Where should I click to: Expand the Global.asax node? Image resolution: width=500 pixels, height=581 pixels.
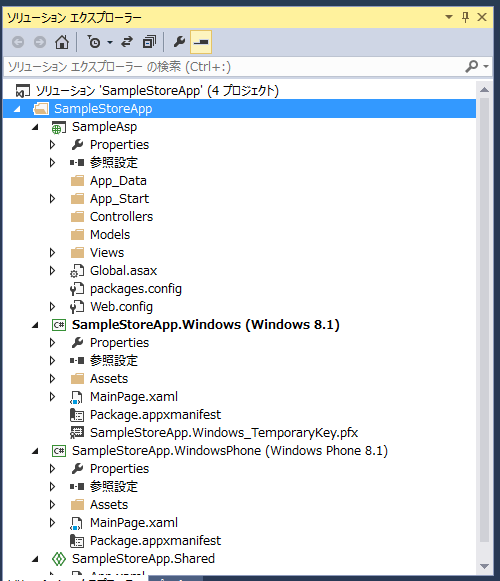pyautogui.click(x=52, y=271)
